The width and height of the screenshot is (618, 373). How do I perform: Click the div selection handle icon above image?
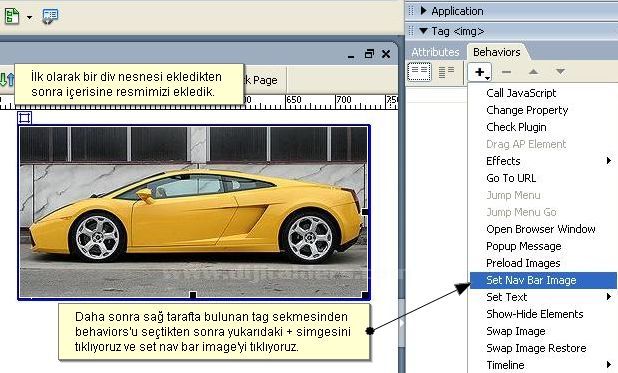coord(24,117)
